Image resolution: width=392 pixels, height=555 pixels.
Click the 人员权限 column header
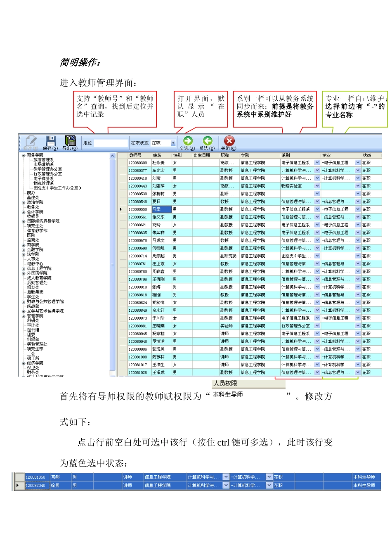tap(248, 384)
